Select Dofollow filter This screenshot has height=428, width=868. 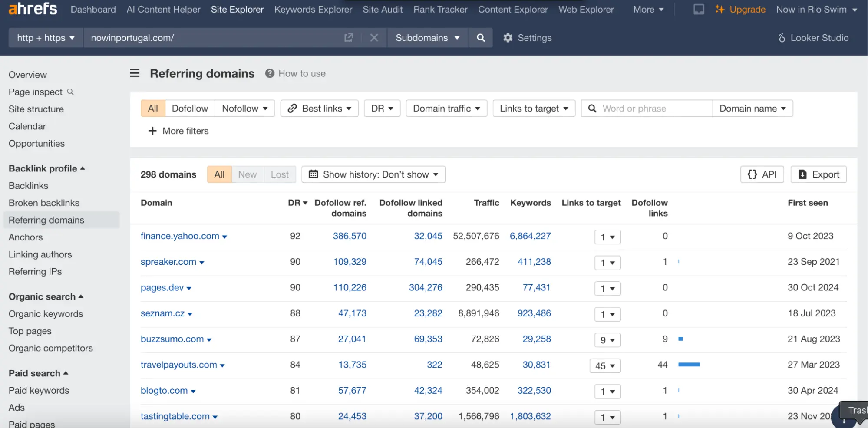(x=190, y=108)
